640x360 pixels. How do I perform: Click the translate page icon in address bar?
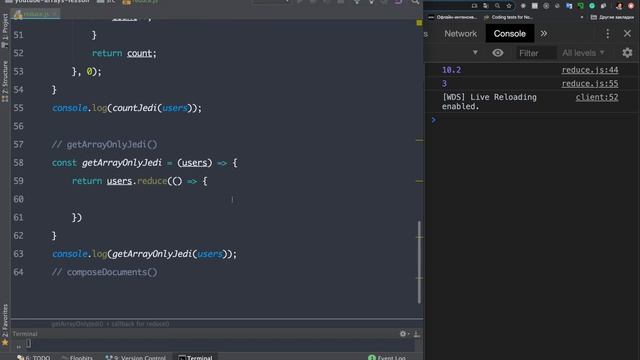486,6
